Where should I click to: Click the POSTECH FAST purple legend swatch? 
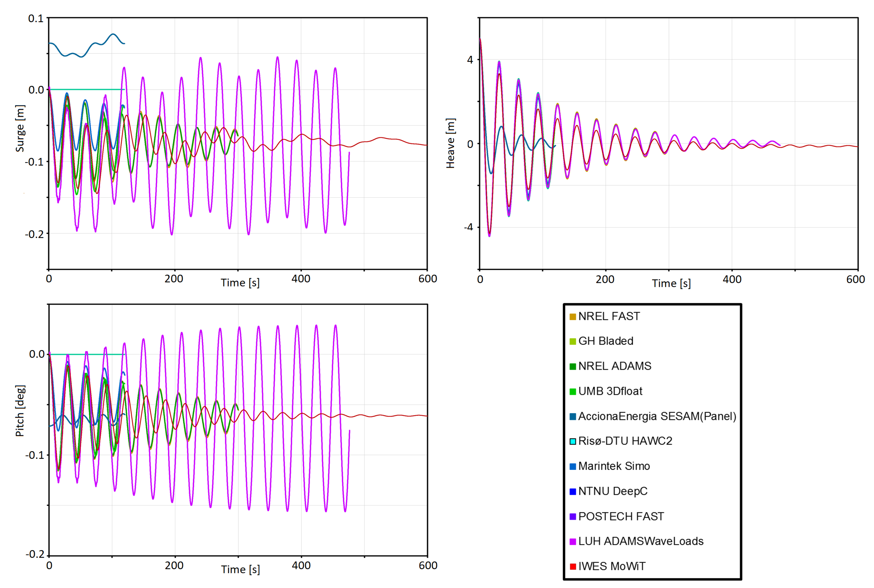(573, 517)
